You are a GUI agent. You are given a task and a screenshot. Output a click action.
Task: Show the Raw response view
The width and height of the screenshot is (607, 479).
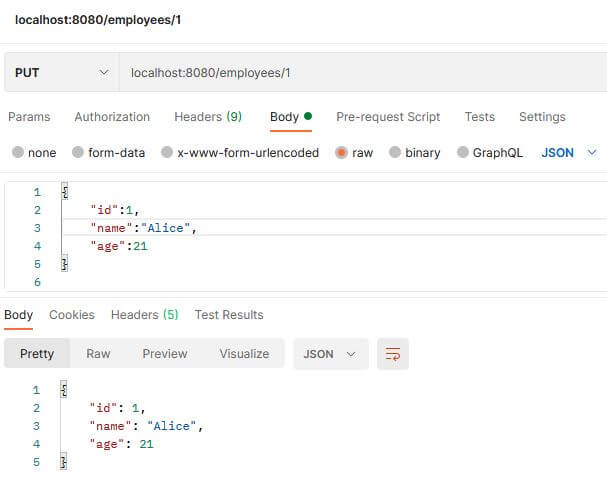[98, 354]
